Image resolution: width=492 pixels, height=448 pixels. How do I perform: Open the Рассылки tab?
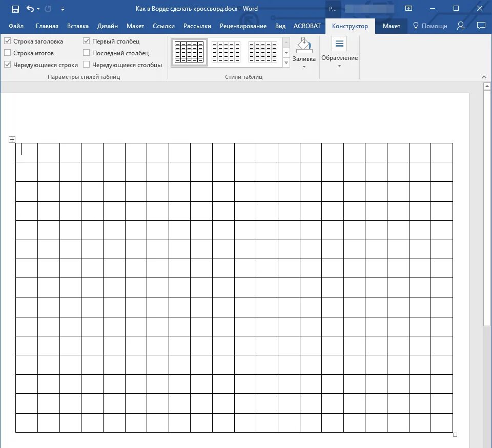tap(197, 26)
